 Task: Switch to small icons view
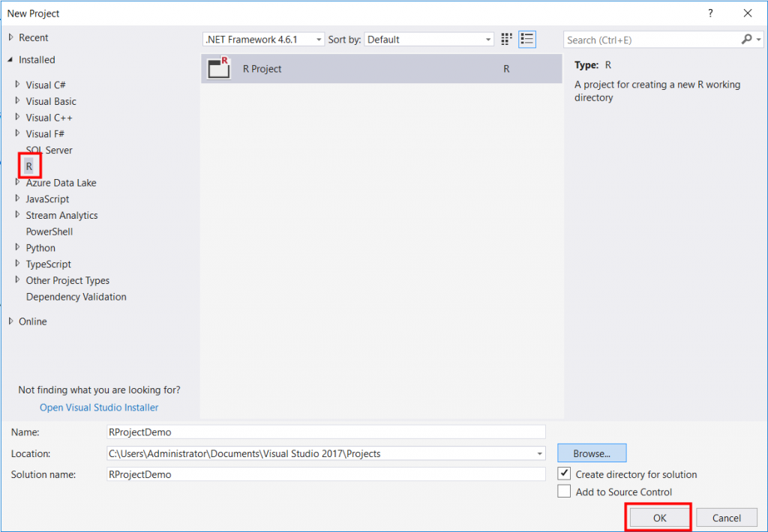coord(506,39)
